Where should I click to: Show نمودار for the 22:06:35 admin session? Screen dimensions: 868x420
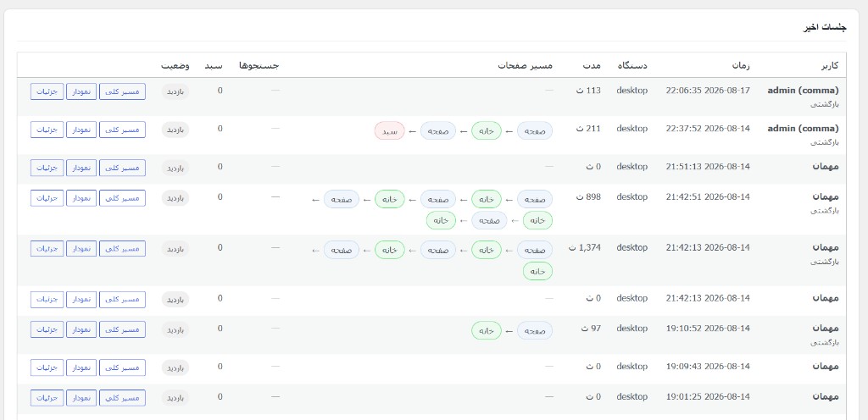click(81, 91)
